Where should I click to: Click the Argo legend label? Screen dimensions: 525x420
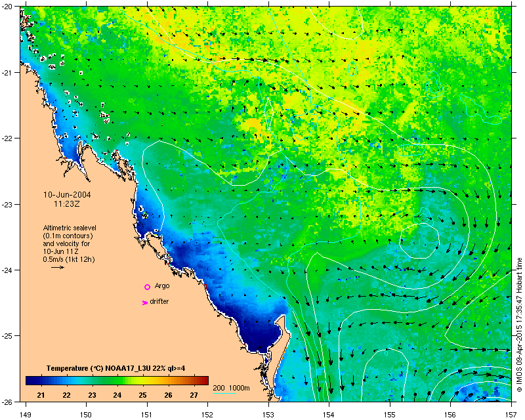(162, 286)
